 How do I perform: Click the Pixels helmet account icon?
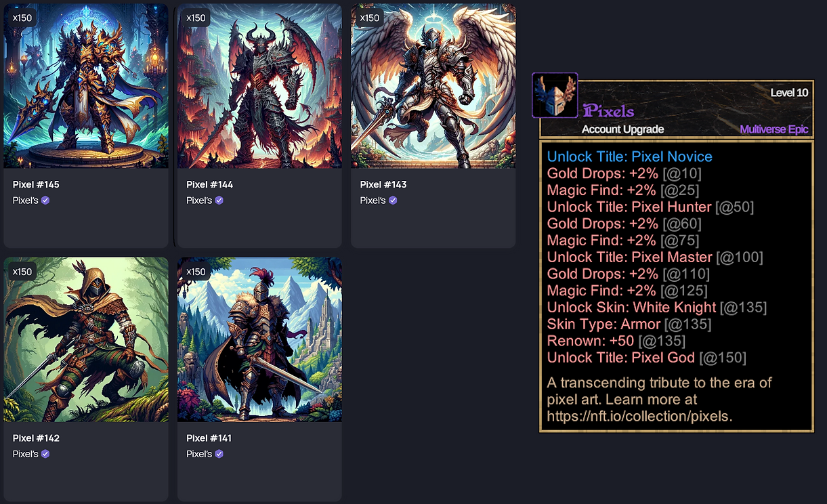coord(555,96)
